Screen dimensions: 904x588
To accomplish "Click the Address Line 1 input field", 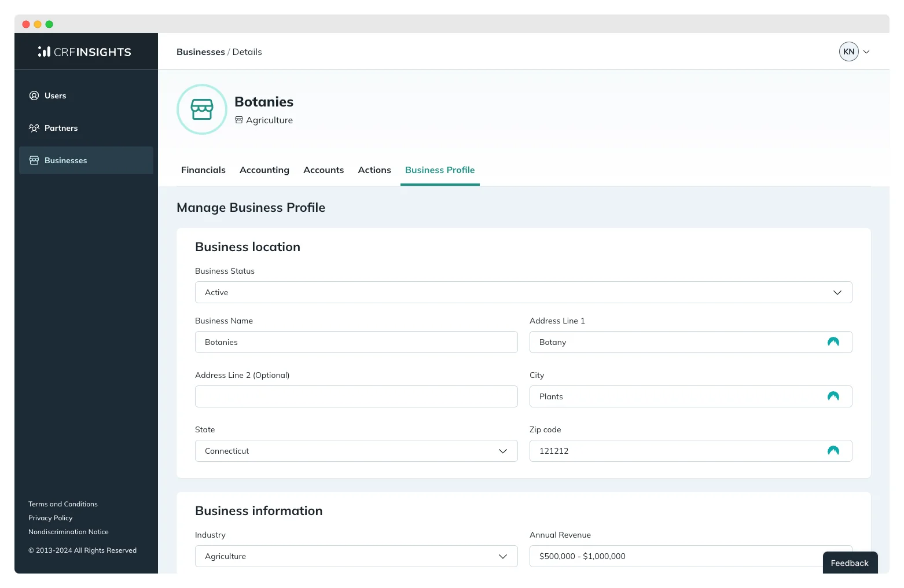I will (691, 342).
